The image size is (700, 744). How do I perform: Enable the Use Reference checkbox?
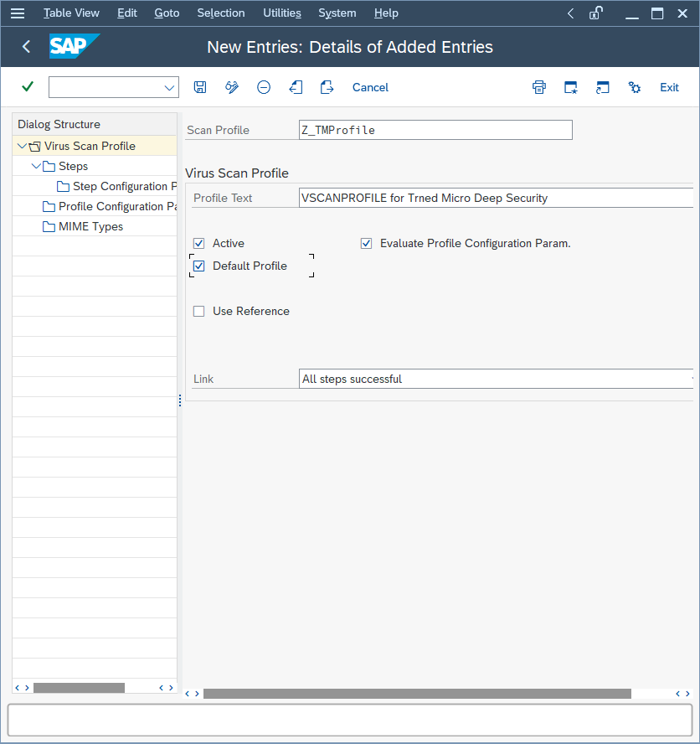coord(198,311)
